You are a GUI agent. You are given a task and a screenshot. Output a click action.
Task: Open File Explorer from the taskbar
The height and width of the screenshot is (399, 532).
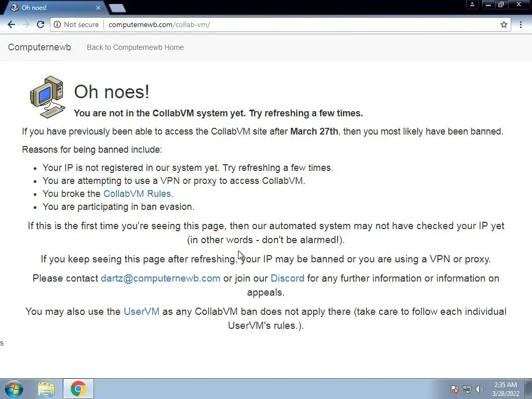(x=46, y=389)
